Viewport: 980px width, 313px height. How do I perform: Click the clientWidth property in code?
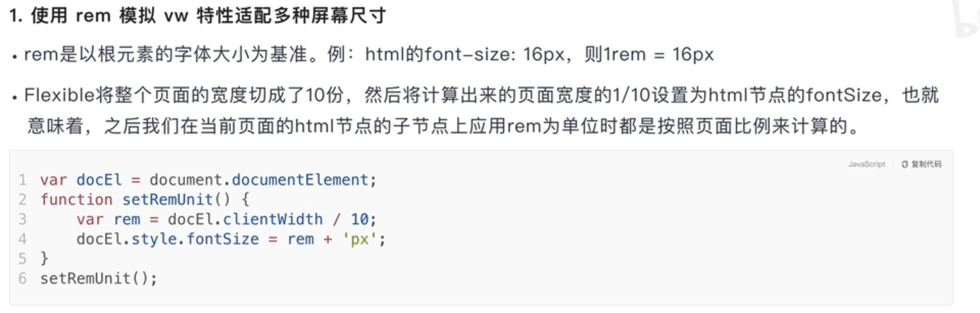pyautogui.click(x=273, y=219)
